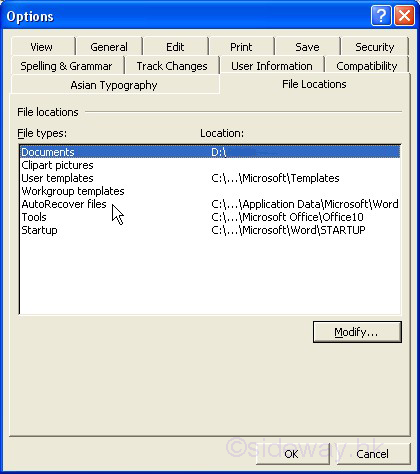Click the Cancel button
This screenshot has width=420, height=474.
point(373,454)
